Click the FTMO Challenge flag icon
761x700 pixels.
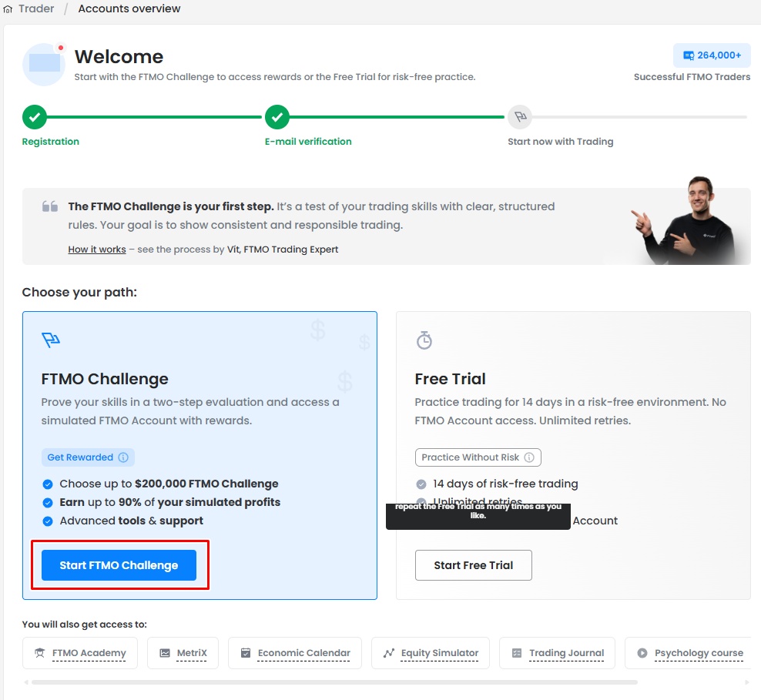(x=51, y=340)
